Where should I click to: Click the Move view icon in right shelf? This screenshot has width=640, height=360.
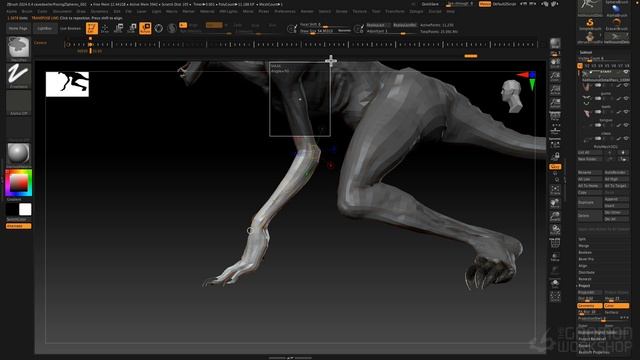tap(555, 203)
